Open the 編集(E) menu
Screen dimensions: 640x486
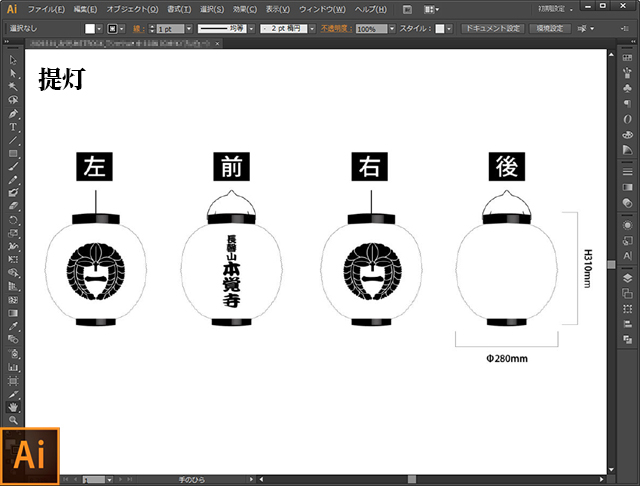(85, 9)
